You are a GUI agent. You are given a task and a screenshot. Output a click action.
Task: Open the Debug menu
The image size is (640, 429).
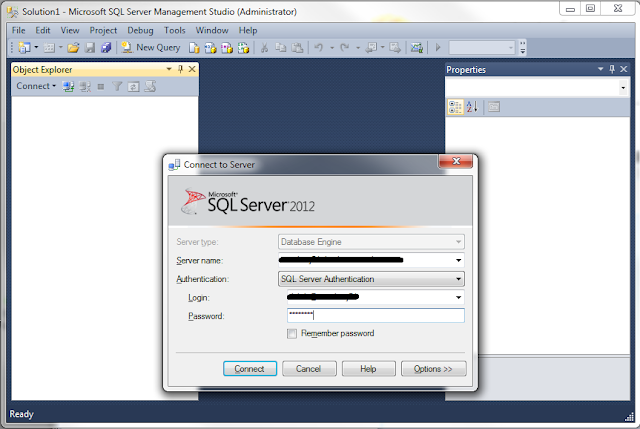tap(140, 31)
